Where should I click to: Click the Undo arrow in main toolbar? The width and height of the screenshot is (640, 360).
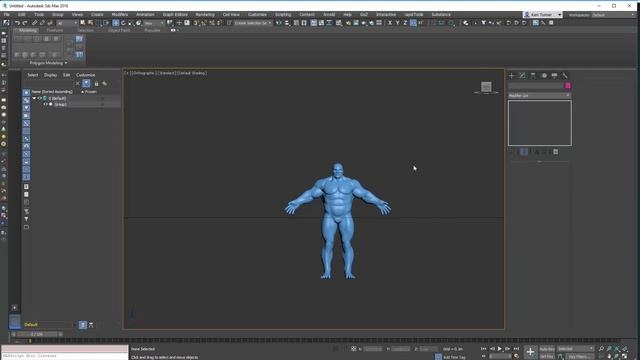point(17,23)
